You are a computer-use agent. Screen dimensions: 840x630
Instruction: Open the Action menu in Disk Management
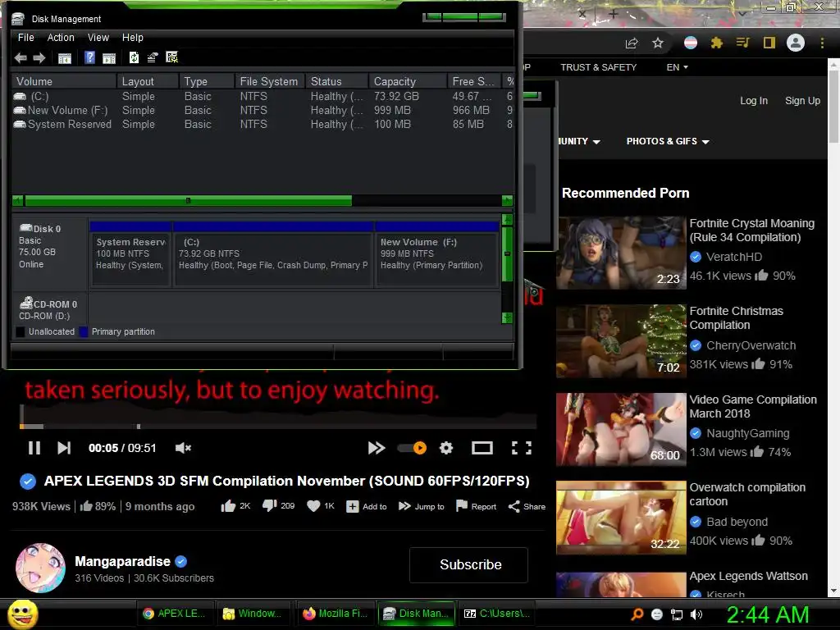61,38
